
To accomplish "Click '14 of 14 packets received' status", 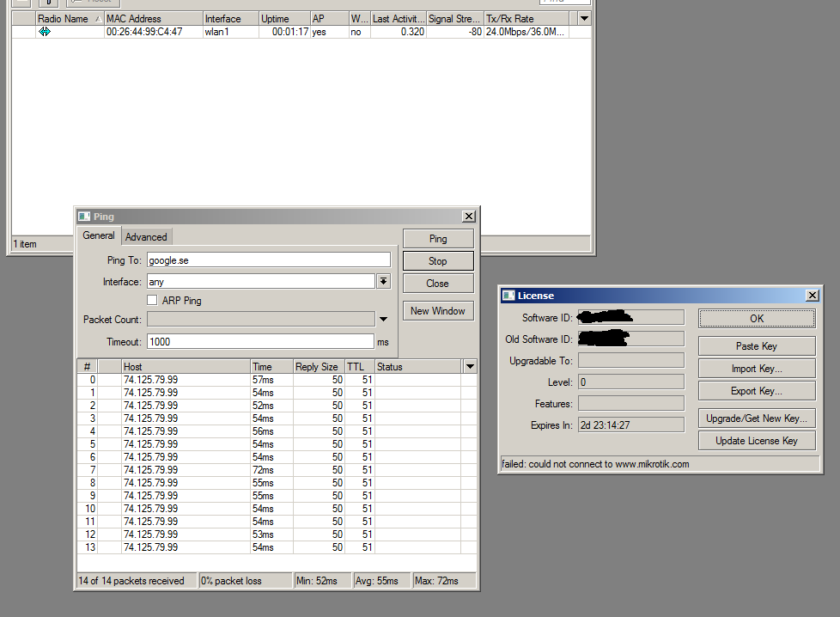I will (137, 581).
